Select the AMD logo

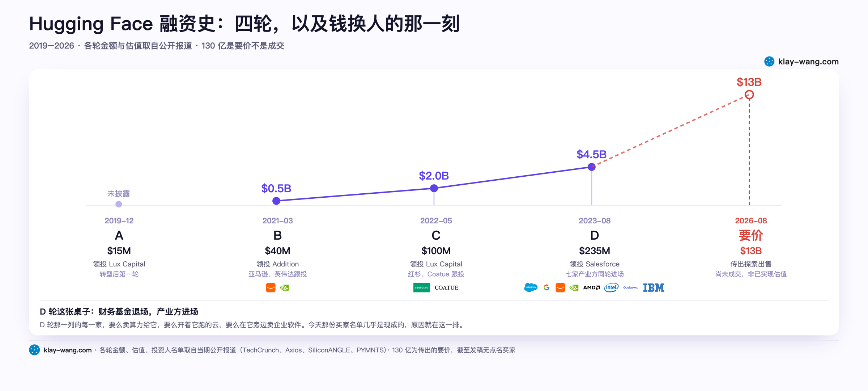pos(591,287)
